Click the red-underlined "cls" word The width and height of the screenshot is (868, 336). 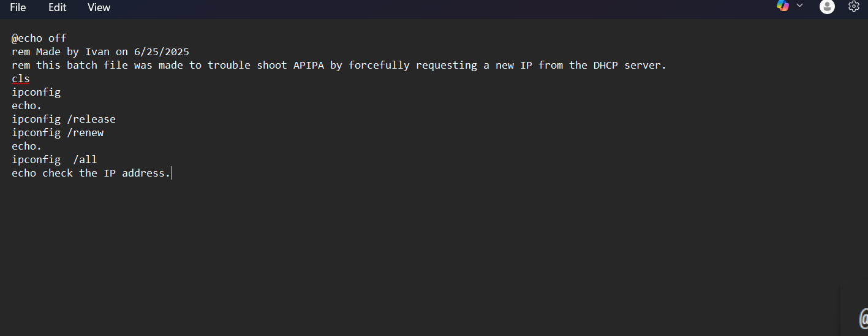tap(21, 78)
